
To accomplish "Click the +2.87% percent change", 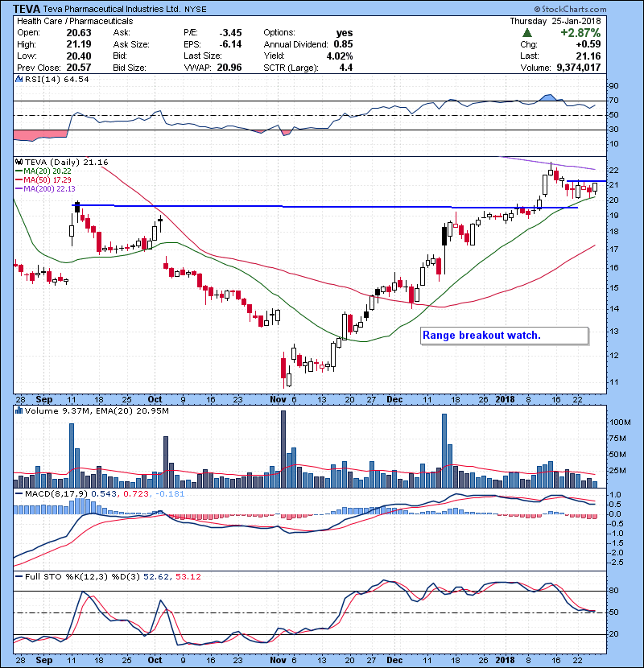I will click(x=580, y=33).
